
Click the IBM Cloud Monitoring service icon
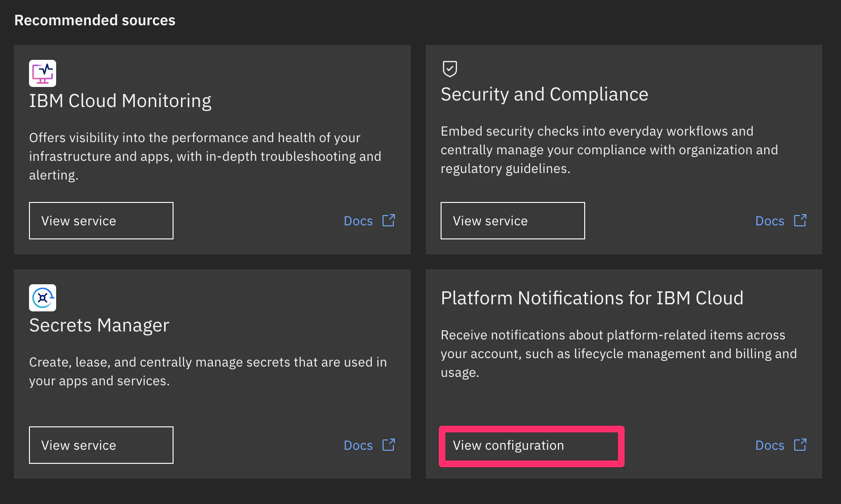(43, 73)
